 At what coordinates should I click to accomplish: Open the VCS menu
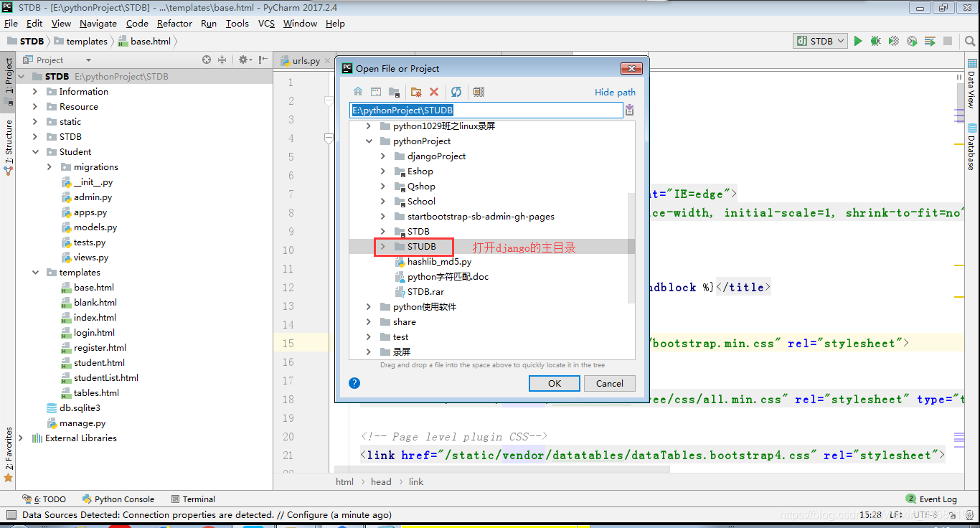pos(266,24)
